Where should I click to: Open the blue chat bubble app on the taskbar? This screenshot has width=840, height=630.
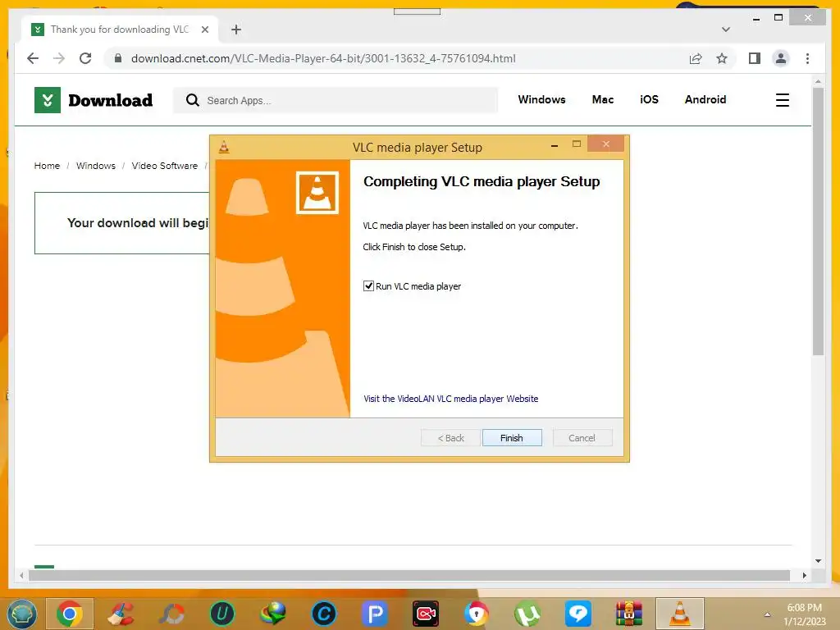point(578,614)
